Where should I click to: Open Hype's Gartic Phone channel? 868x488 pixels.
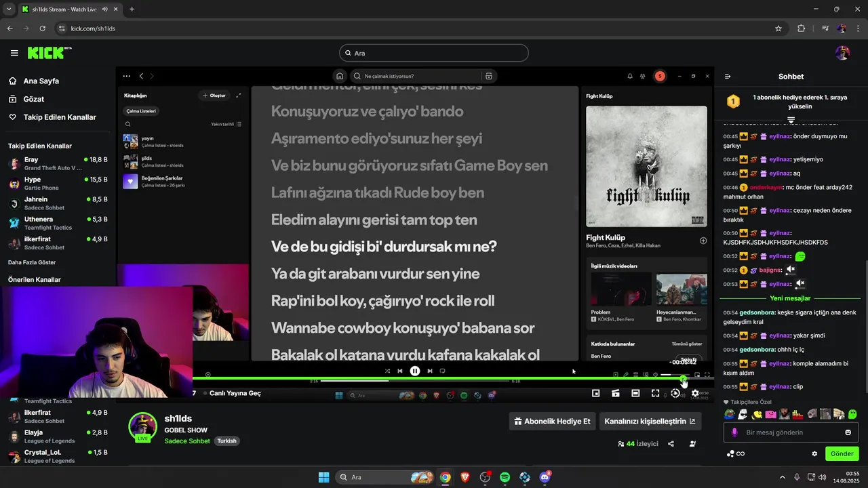(58, 184)
